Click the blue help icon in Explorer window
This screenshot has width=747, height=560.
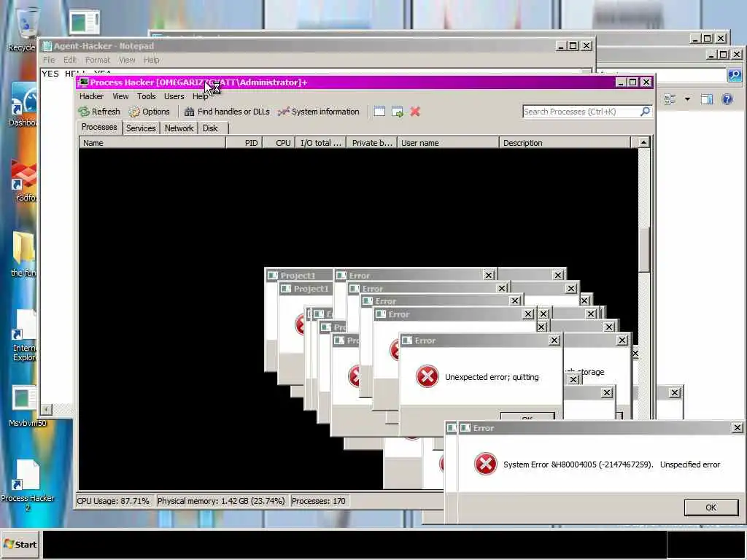[x=727, y=99]
